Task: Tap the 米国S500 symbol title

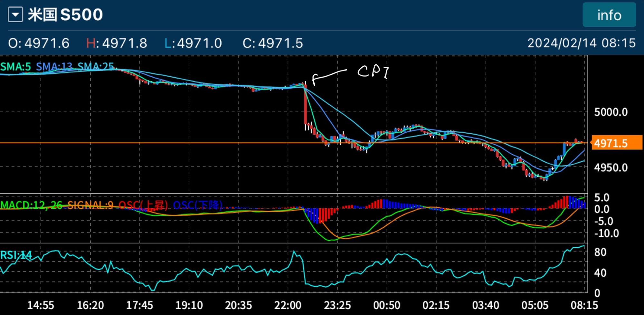Action: tap(65, 15)
